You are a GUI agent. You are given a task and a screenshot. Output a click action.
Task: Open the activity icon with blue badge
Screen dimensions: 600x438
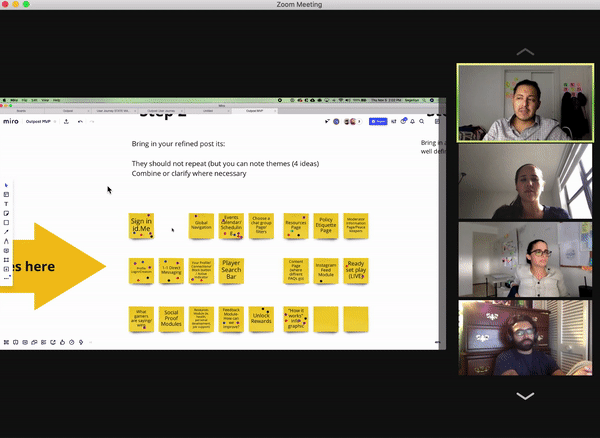pyautogui.click(x=403, y=121)
